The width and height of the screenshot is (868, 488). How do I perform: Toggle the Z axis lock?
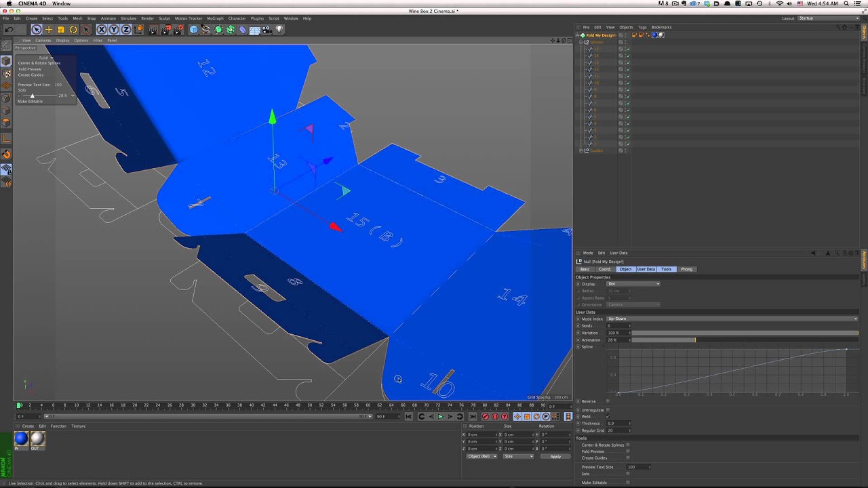coord(126,30)
